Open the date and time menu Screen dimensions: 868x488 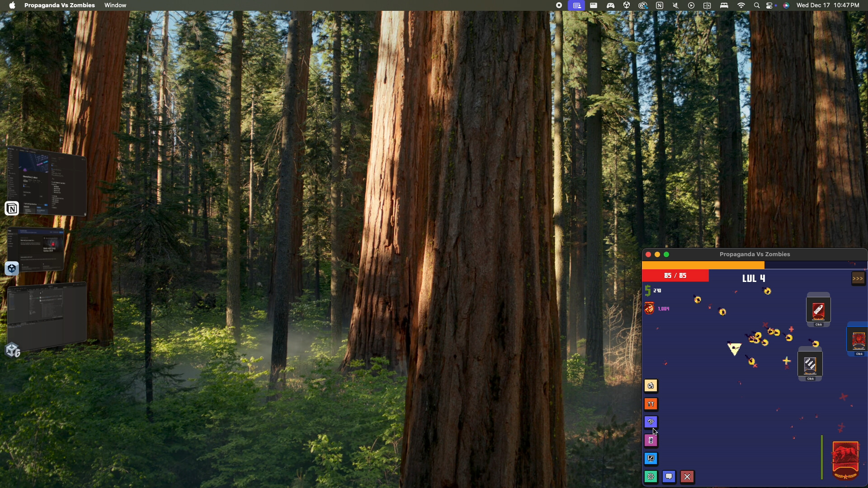(x=827, y=5)
